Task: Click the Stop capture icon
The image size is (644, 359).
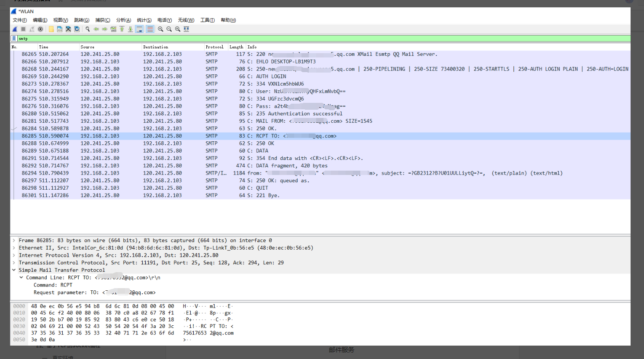Action: (22, 29)
